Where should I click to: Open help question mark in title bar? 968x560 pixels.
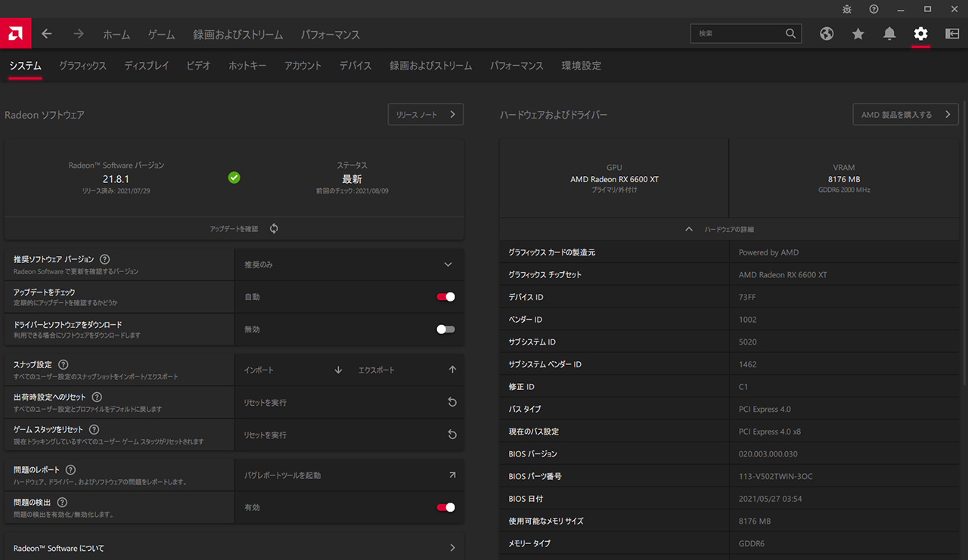(874, 9)
